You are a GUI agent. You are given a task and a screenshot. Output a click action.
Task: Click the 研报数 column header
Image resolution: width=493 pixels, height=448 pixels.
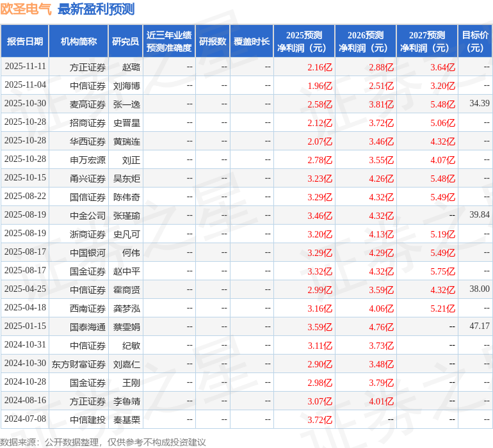tap(213, 42)
